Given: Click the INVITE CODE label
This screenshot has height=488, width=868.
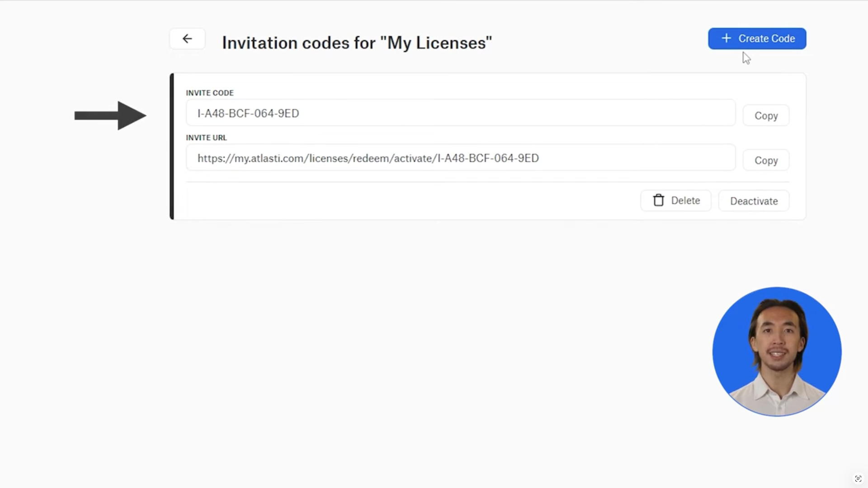Looking at the screenshot, I should point(210,93).
